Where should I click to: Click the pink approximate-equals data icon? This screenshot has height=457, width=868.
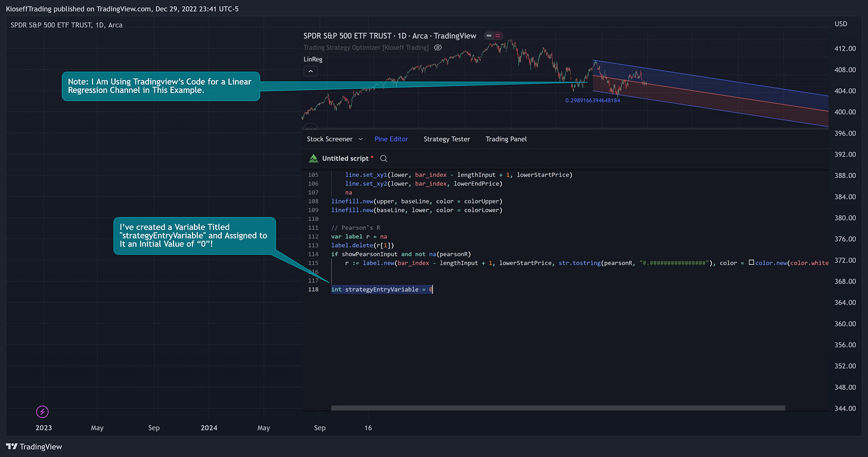(497, 36)
